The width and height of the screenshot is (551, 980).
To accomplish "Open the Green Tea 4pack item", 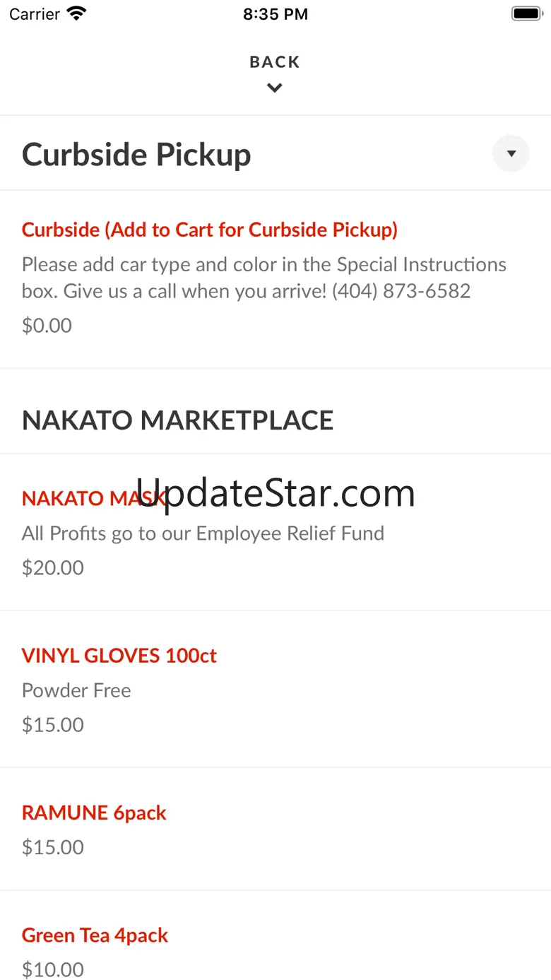I will (x=95, y=935).
